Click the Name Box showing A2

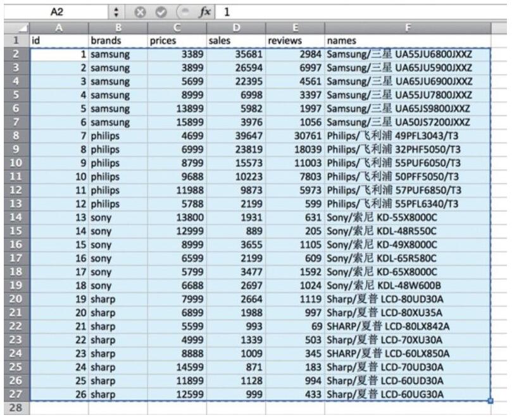56,13
